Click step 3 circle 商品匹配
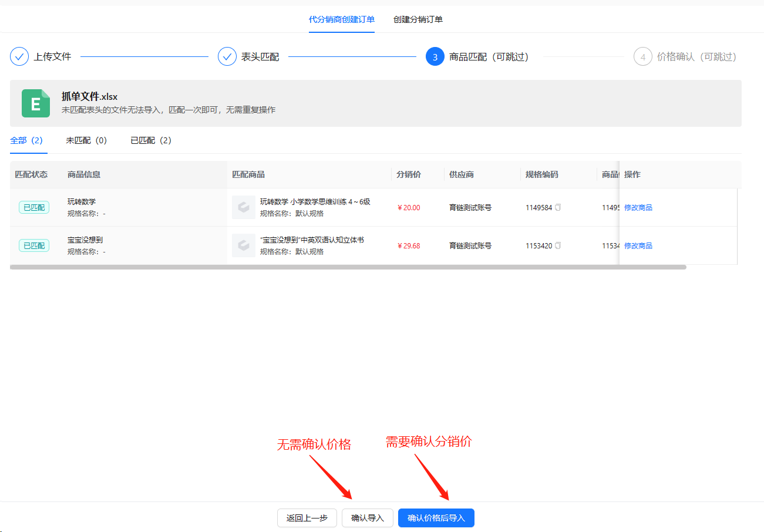Viewport: 764px width, 532px height. 435,56
